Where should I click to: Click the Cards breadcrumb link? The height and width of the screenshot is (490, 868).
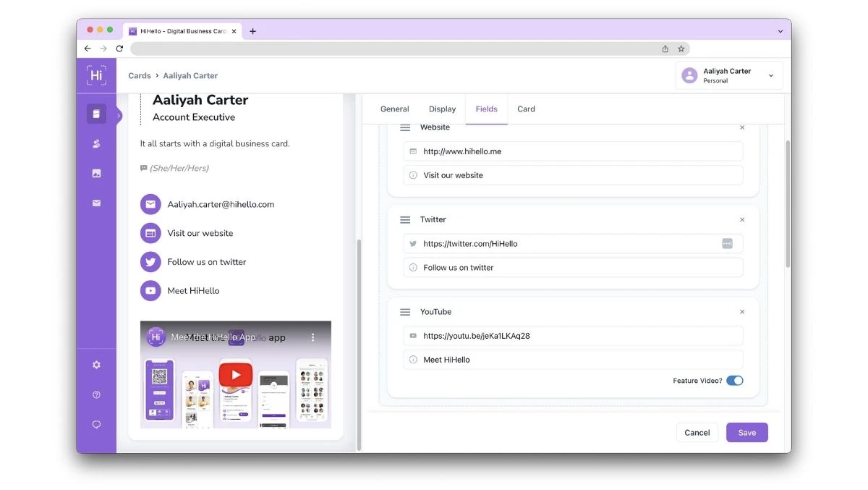(x=140, y=75)
